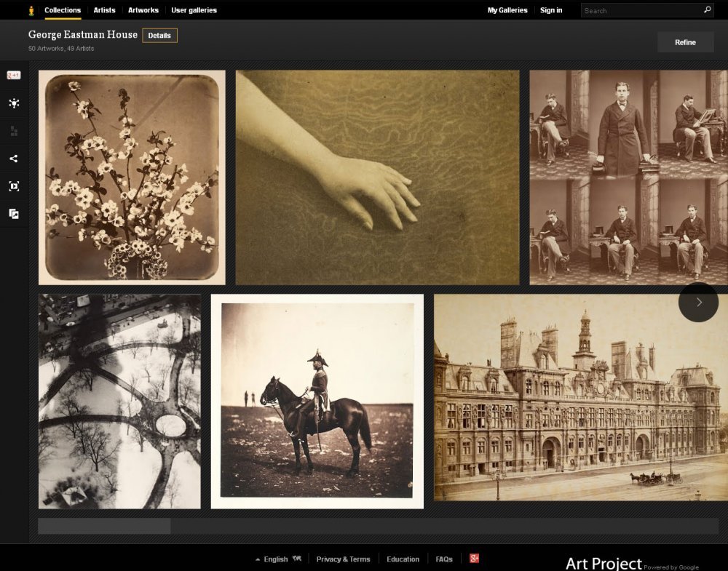Viewport: 728px width, 571px height.
Task: Click the George Eastman House title
Action: tap(83, 34)
